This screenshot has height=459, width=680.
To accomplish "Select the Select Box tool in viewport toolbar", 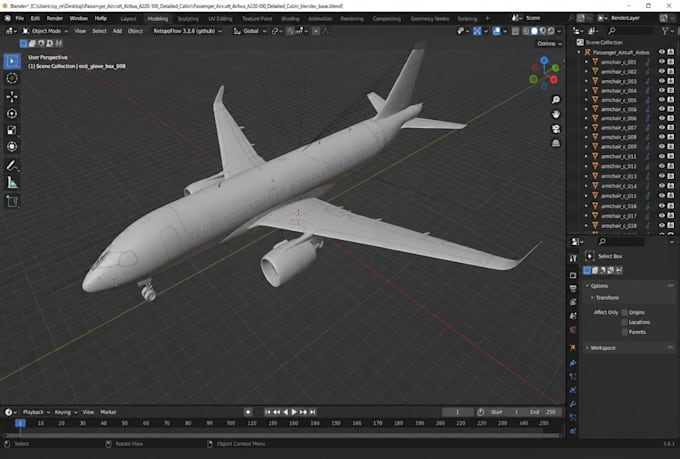I will coord(12,61).
